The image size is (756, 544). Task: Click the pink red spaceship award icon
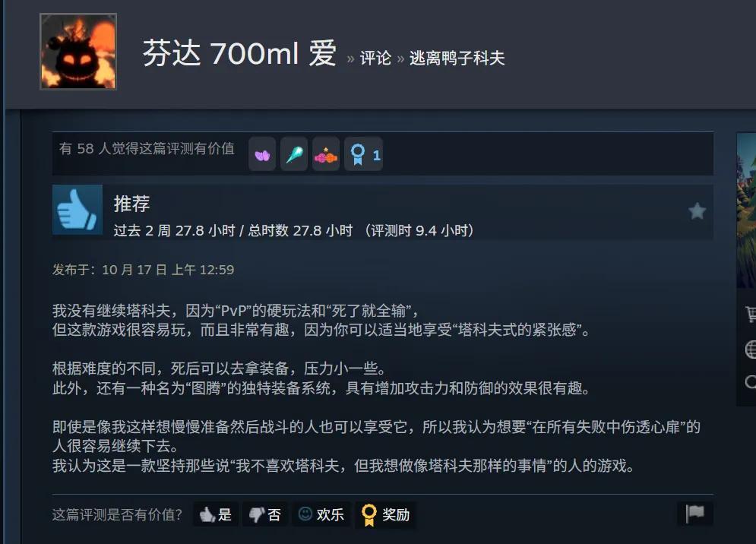click(326, 154)
